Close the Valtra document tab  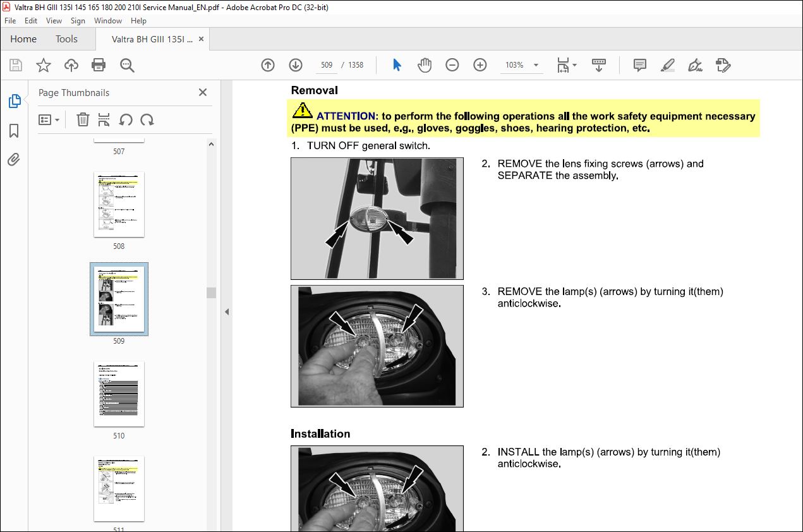pos(202,39)
